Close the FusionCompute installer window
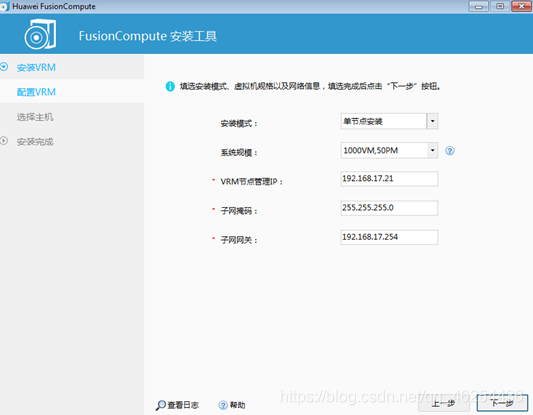 point(521,6)
